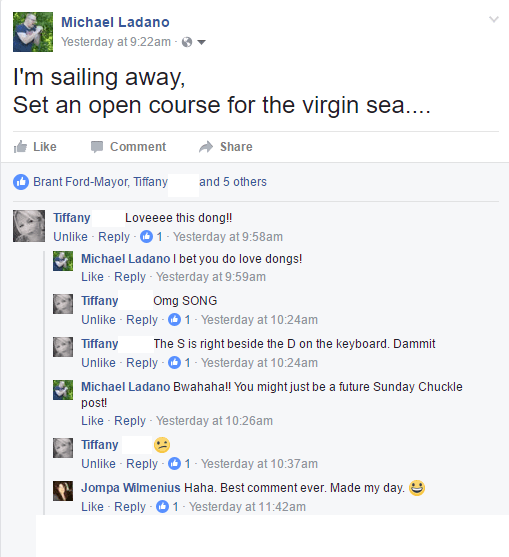The width and height of the screenshot is (509, 557).
Task: Unlike the 'Omg SONG' comment
Action: click(98, 320)
